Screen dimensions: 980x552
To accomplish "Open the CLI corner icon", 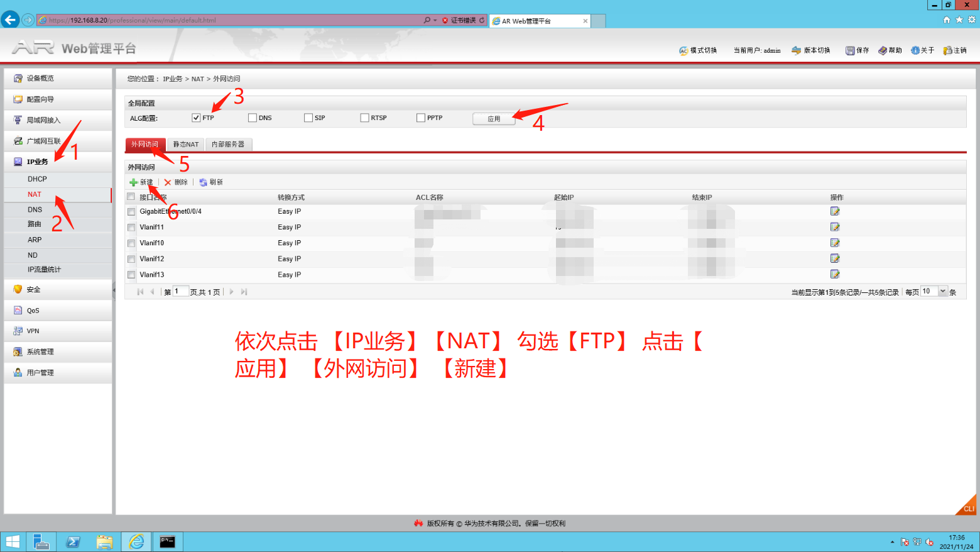I will click(968, 507).
